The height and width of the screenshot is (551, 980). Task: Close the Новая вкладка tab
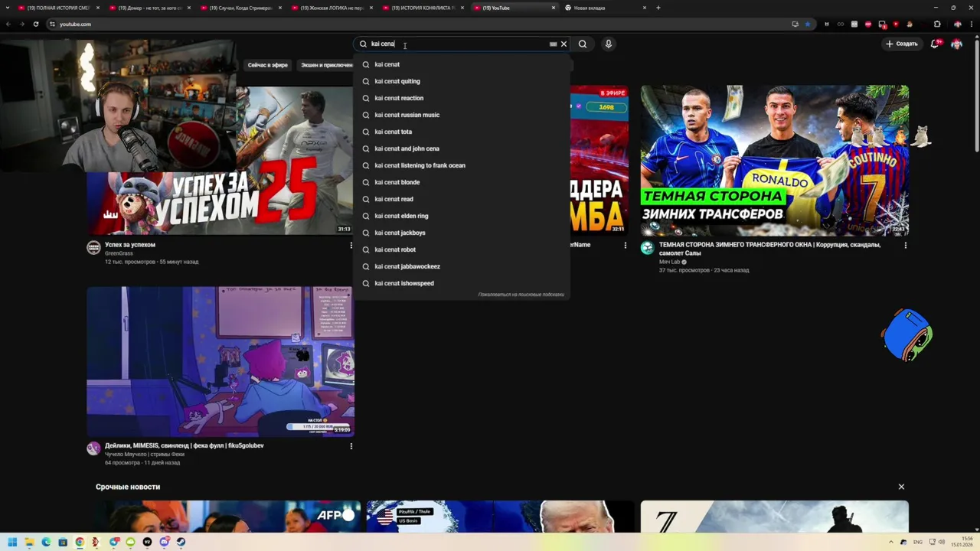click(x=645, y=8)
